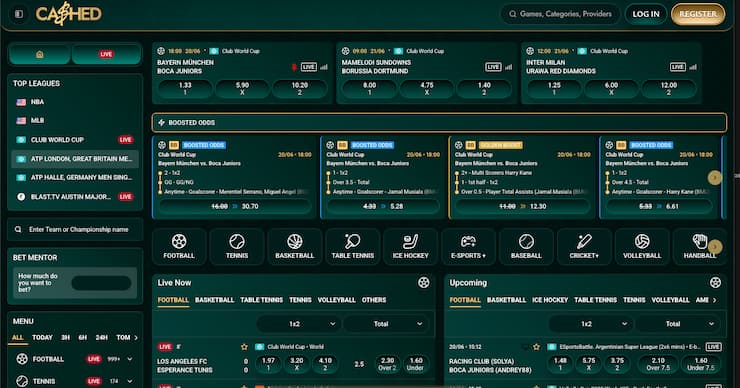Bet 1.33 on Bayern München to win
Screen dimensions: 740x388
(185, 88)
